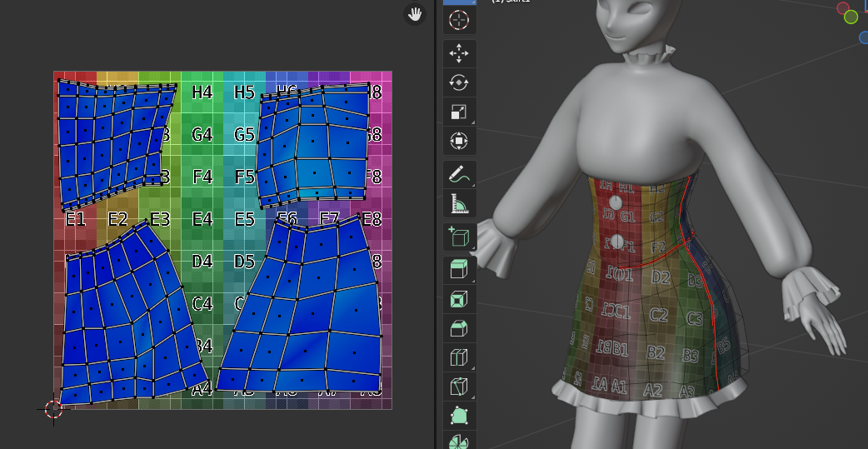Click the upper-right UV island

[x=312, y=145]
